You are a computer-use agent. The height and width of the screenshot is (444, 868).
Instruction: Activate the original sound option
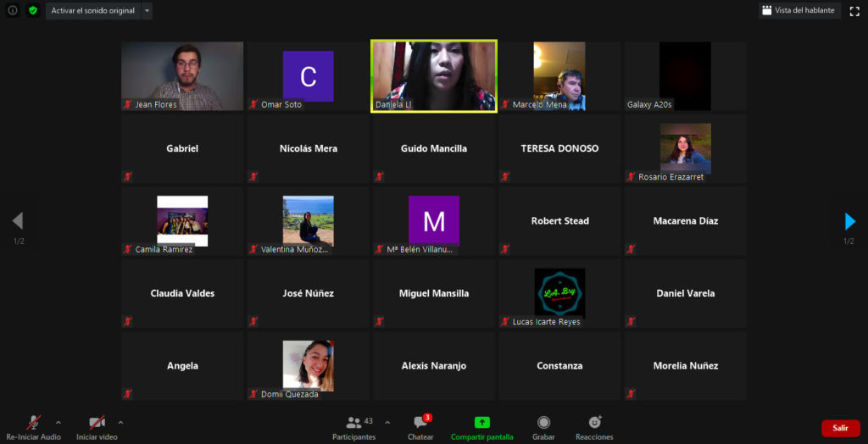(92, 11)
